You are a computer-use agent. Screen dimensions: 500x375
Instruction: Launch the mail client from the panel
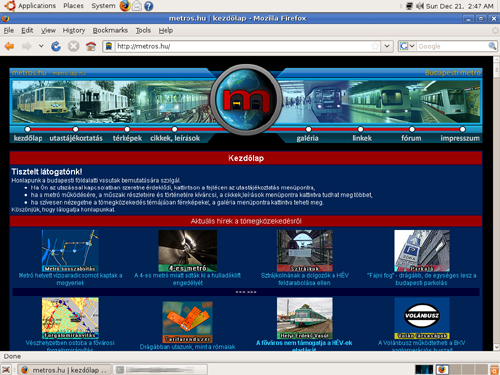137,6
